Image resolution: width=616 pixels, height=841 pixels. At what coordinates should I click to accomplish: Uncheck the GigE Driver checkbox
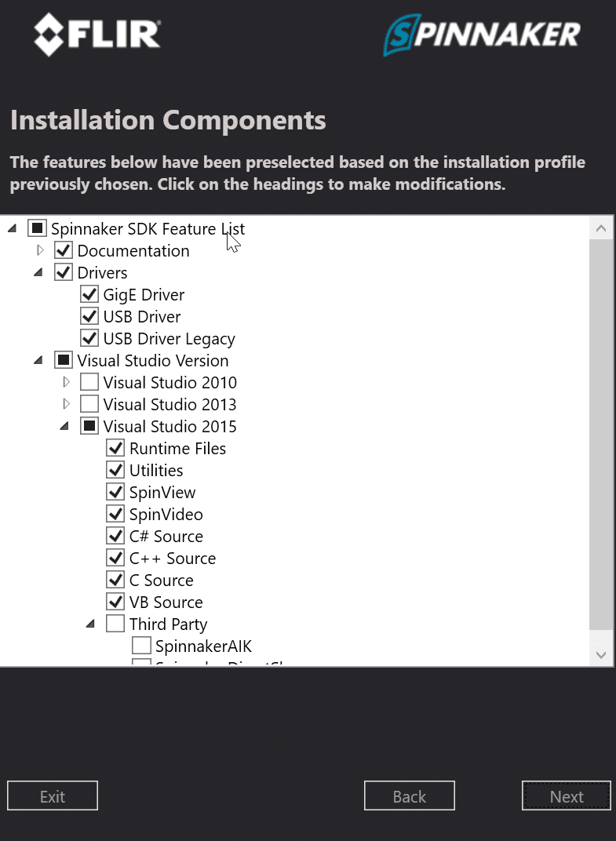(x=89, y=294)
